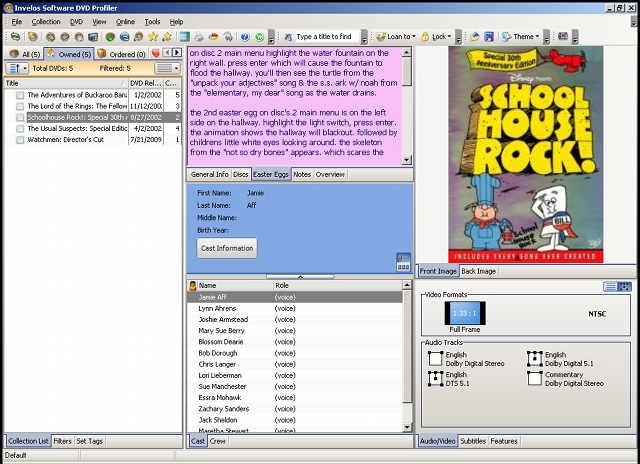640x464 pixels.
Task: Click the Schoolhouse Rock front cover image
Action: pyautogui.click(x=526, y=155)
